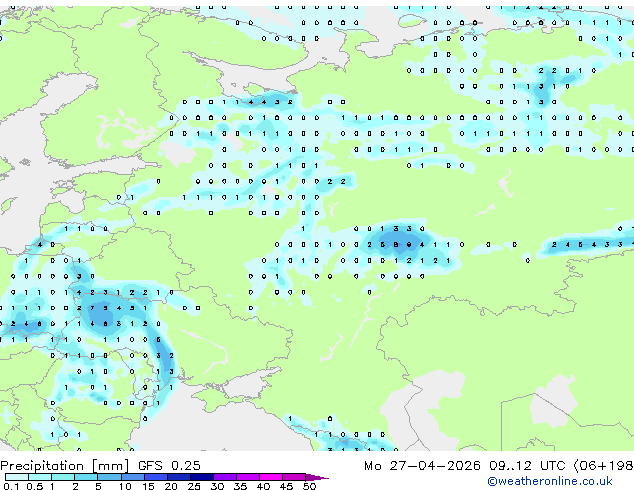Click the legend value '35'
The image size is (634, 490).
point(240,486)
